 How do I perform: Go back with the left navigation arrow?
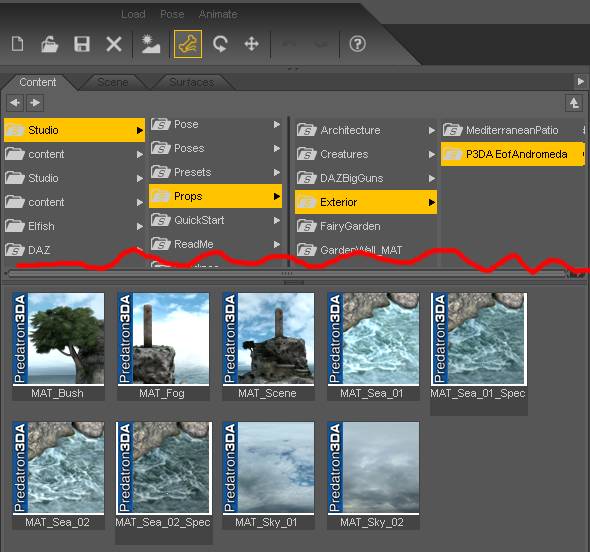coord(15,103)
